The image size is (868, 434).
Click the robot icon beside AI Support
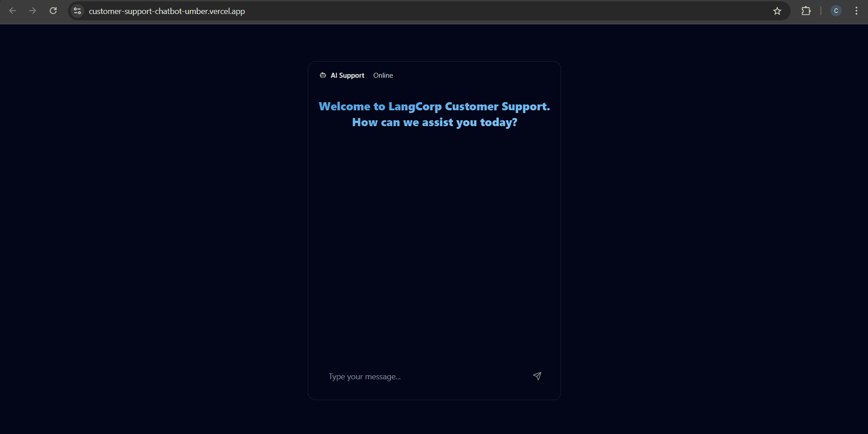coord(323,75)
